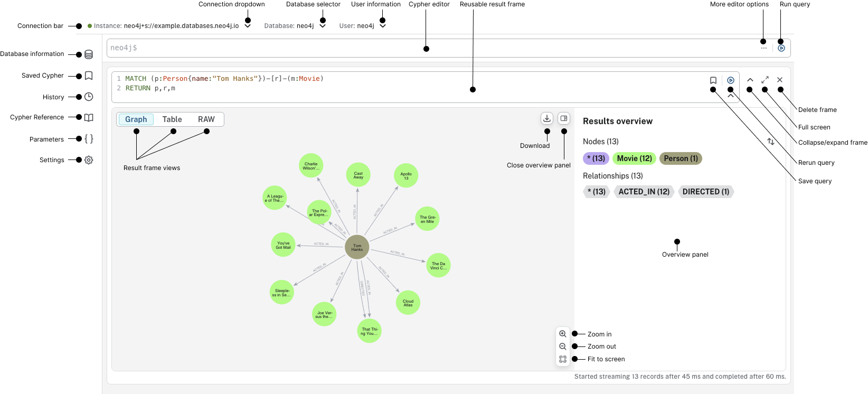Click the Fit to screen icon
The height and width of the screenshot is (394, 868).
tap(563, 359)
